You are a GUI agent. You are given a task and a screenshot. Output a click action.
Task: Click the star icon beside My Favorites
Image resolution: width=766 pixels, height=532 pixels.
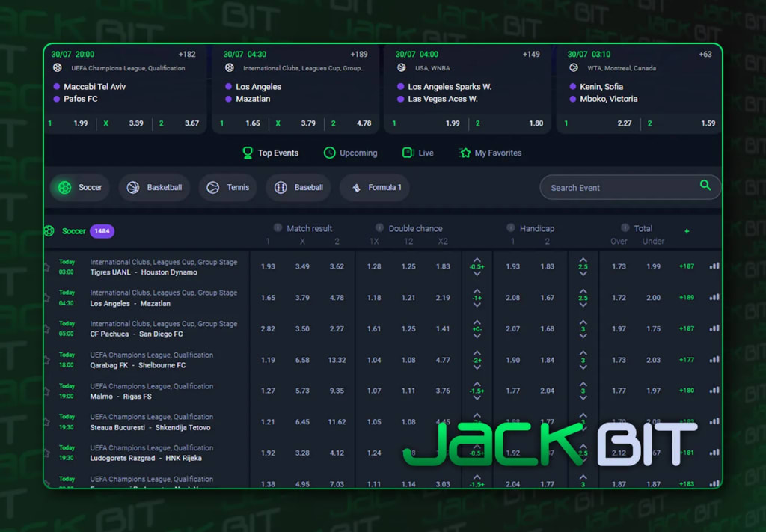(465, 153)
